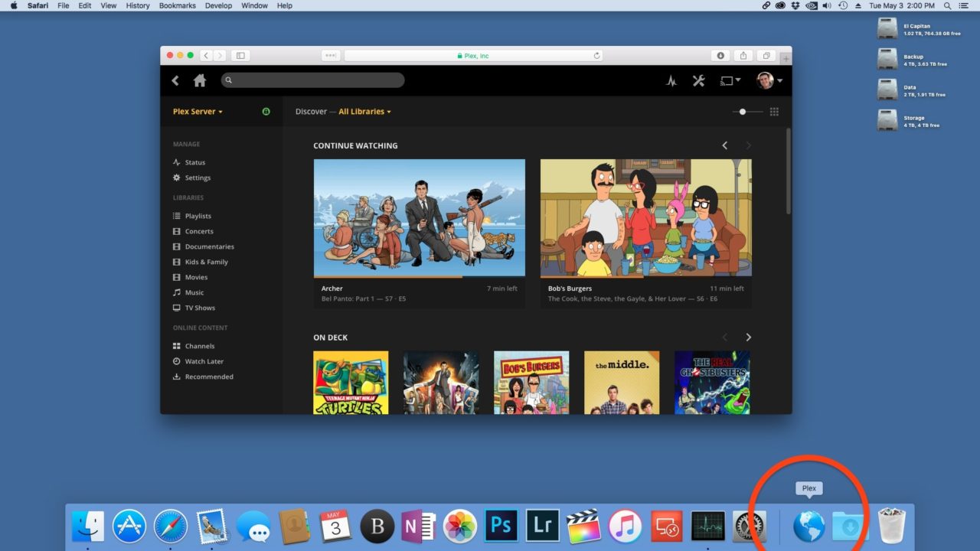Open Safari downloads button
Viewport: 980px width, 551px height.
(720, 56)
